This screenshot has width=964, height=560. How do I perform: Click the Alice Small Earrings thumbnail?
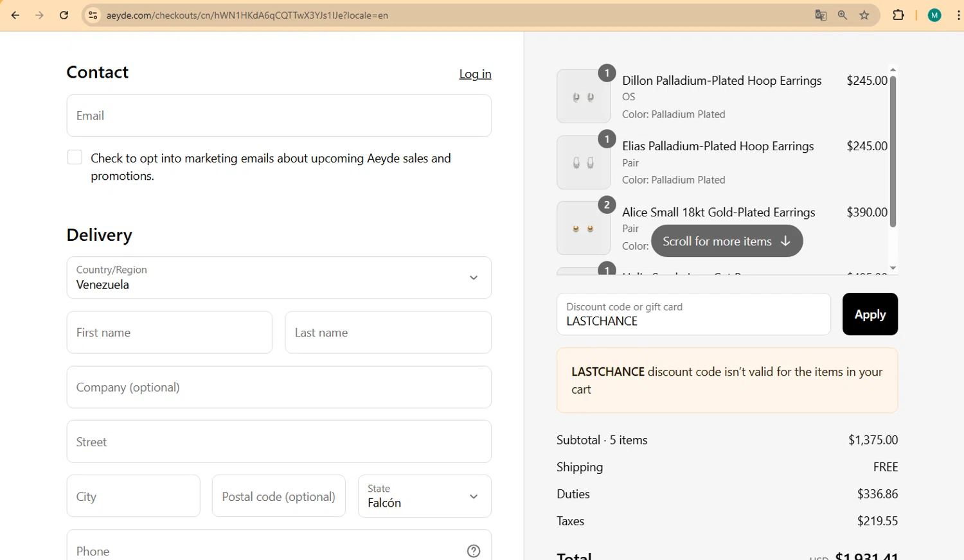click(584, 228)
